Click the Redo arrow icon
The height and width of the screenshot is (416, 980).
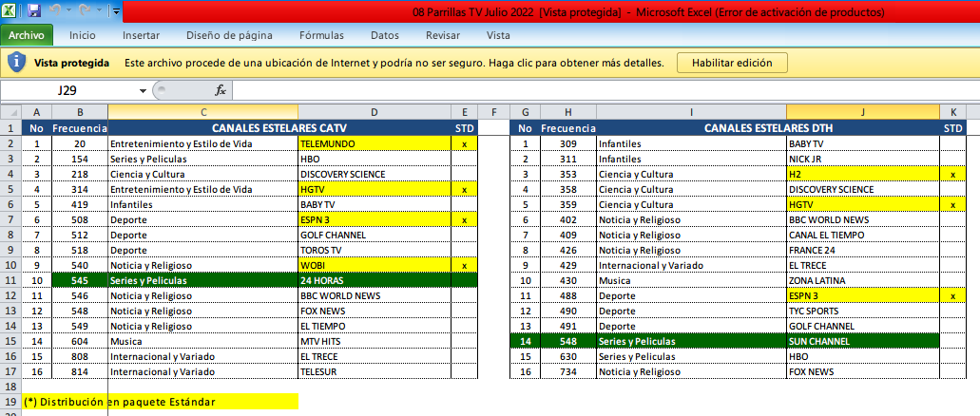pos(85,10)
